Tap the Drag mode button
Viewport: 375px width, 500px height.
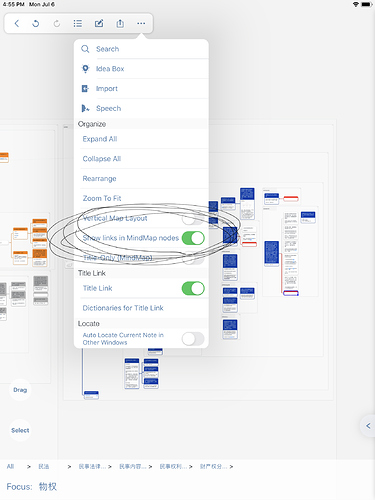click(20, 390)
